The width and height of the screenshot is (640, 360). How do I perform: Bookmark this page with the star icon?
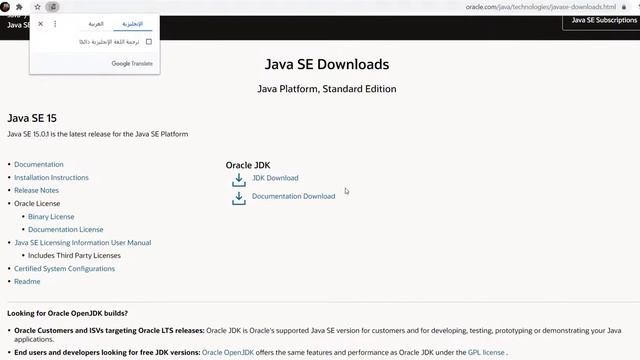pos(37,7)
